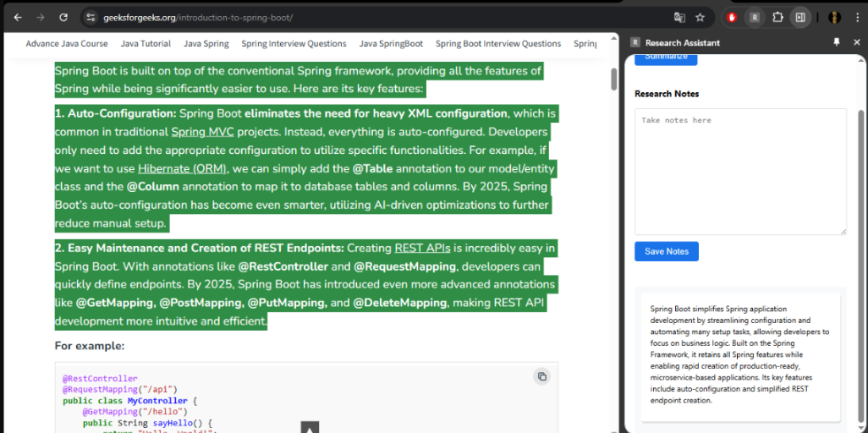Screen dimensions: 868x433
Task: Open the extensions puzzle piece menu
Action: coord(777,17)
